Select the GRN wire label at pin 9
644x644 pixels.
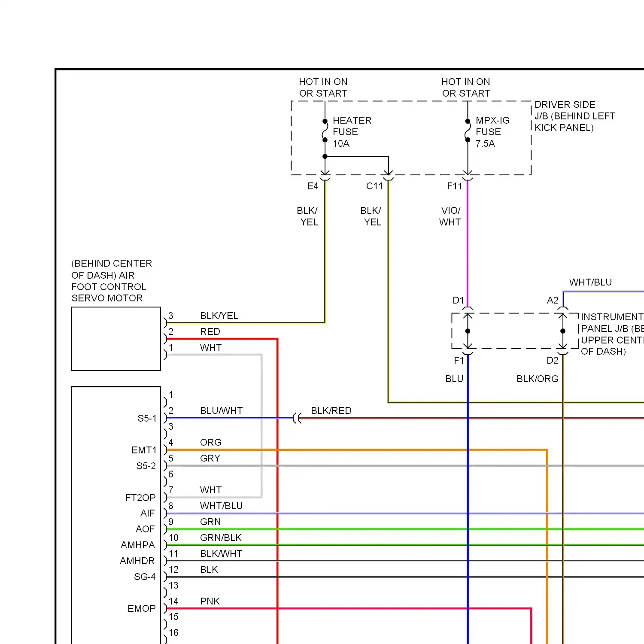coord(210,522)
